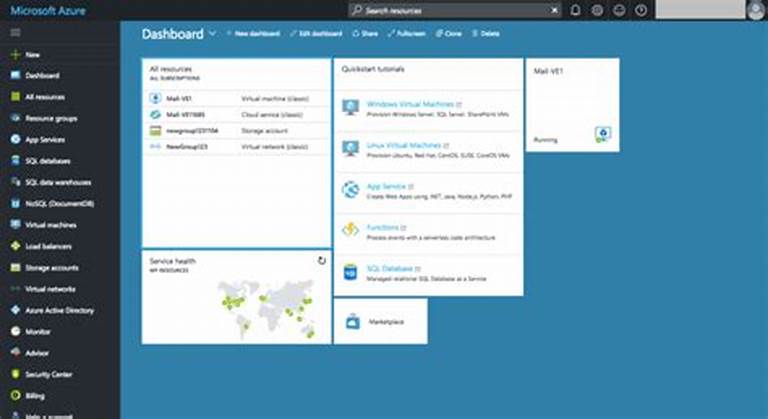Screen dimensions: 768x419
Task: Expand the Dashboard title dropdown chevron
Action: (213, 33)
